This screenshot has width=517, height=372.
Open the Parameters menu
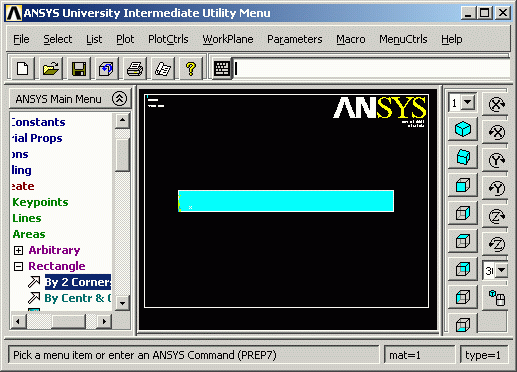coord(295,39)
